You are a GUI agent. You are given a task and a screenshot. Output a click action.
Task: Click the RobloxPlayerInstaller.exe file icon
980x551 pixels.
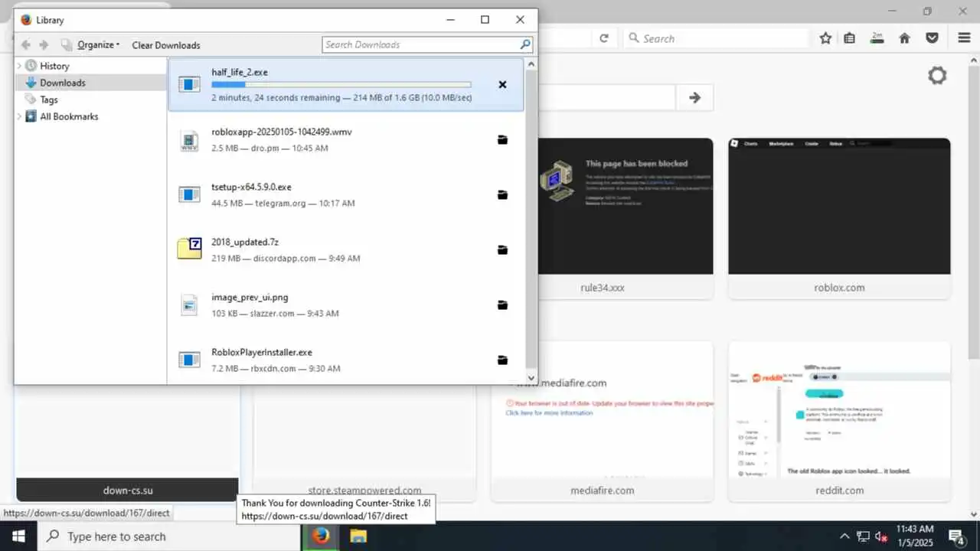(189, 360)
